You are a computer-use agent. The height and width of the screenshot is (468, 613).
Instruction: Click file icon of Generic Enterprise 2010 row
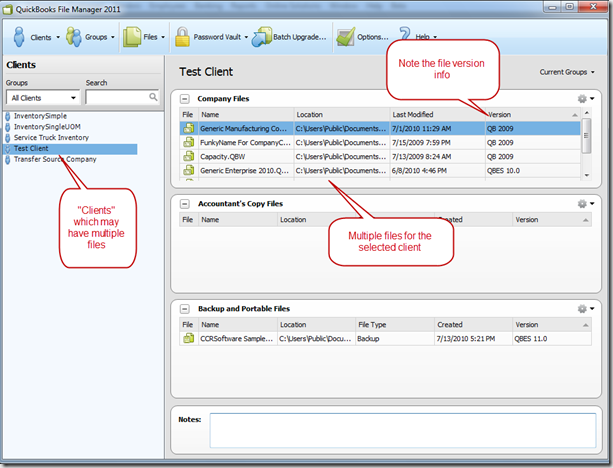pyautogui.click(x=189, y=170)
